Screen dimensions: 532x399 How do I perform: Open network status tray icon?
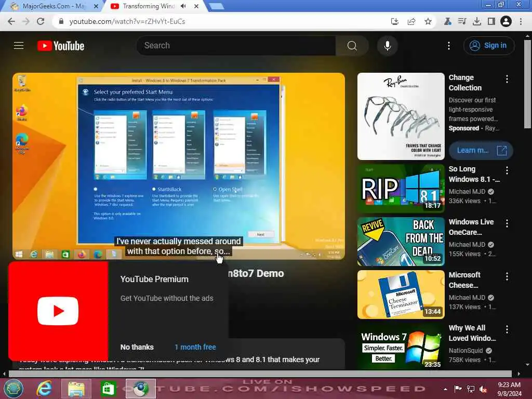[x=471, y=389]
